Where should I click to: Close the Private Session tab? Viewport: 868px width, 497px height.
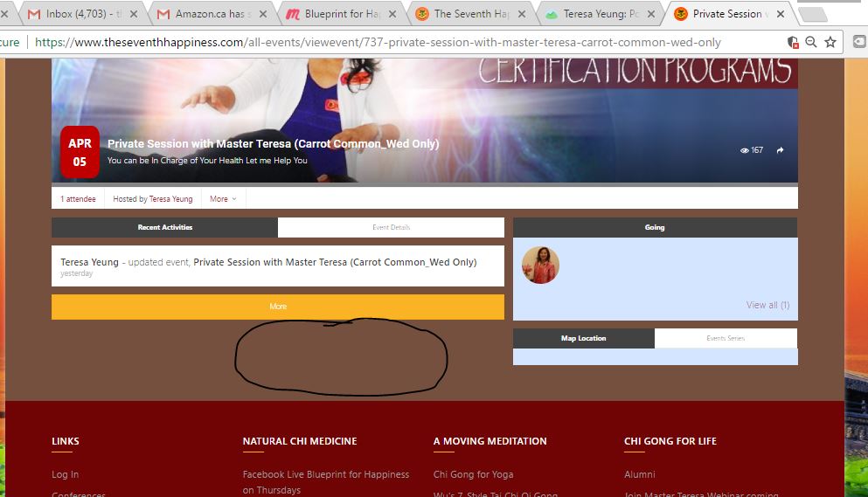[x=781, y=14]
